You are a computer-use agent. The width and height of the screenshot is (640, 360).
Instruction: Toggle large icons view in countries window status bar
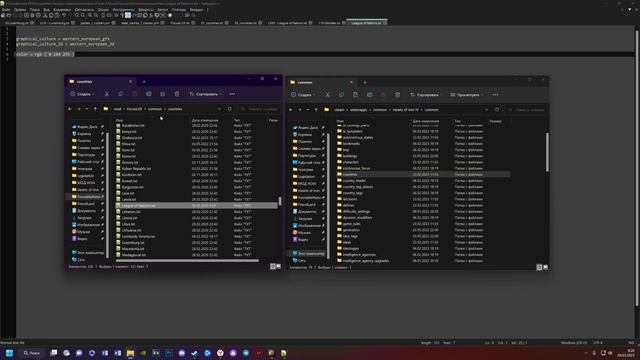[x=278, y=267]
